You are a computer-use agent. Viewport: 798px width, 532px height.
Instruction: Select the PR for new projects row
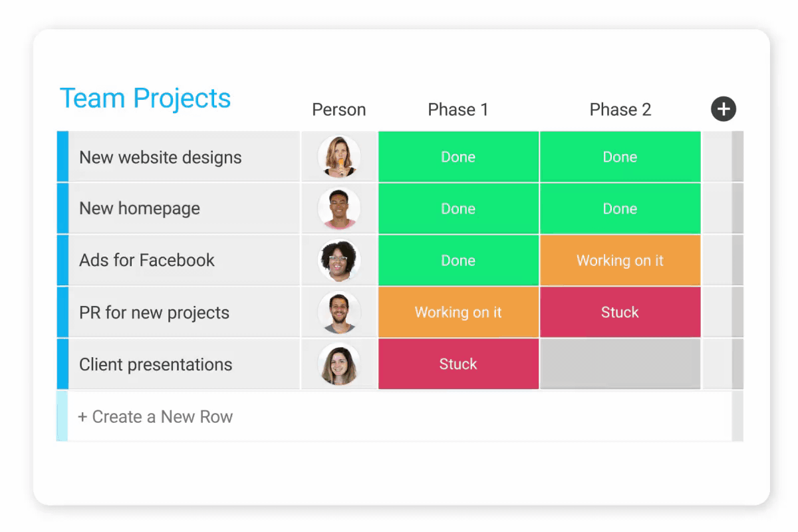154,313
